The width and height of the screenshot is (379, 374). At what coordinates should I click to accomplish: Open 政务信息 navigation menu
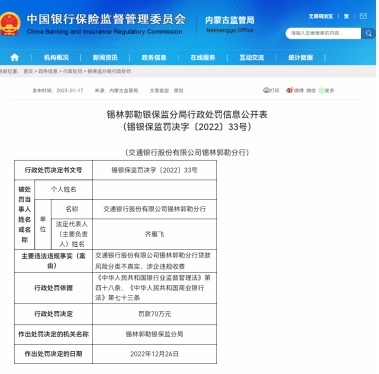[x=154, y=57]
